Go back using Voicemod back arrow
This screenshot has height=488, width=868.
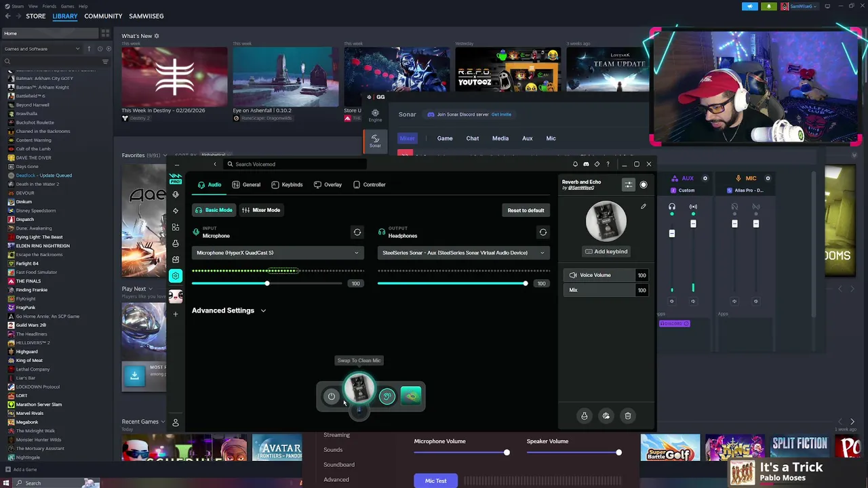tap(215, 164)
